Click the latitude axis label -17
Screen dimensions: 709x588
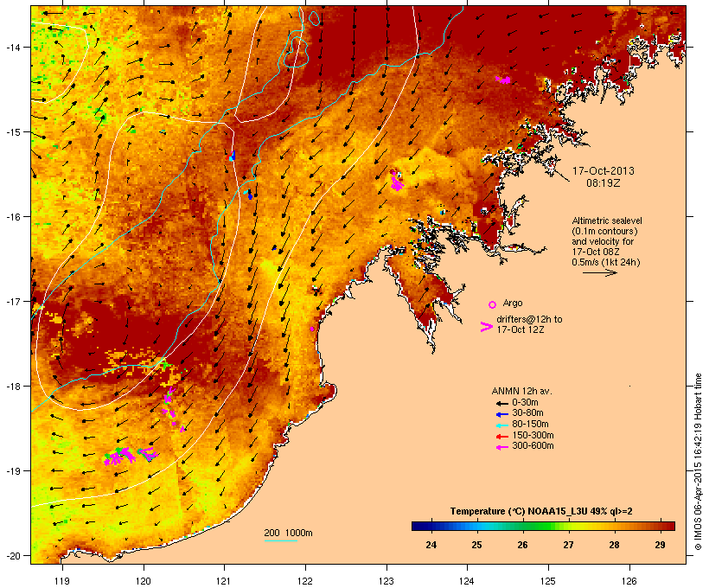[x=12, y=301]
